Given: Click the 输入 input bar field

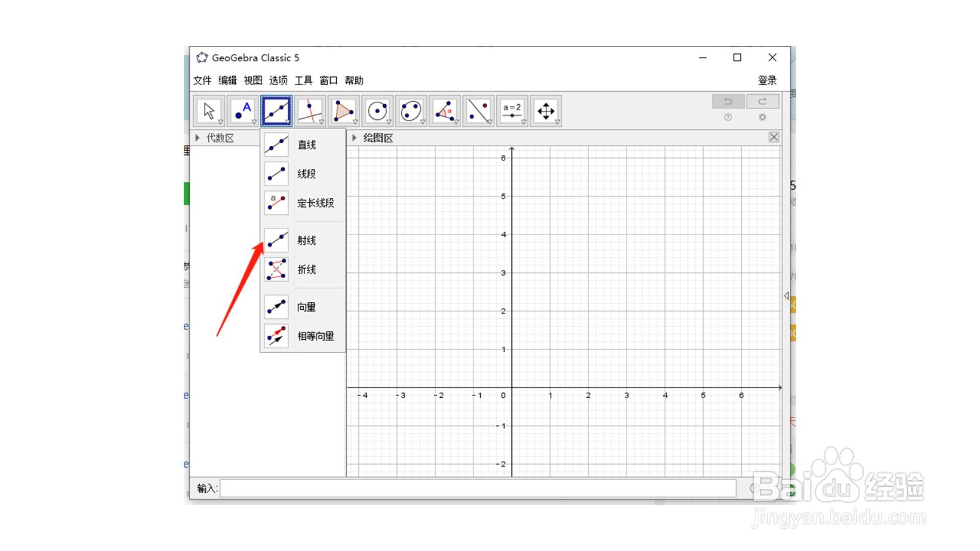Looking at the screenshot, I should [x=478, y=488].
